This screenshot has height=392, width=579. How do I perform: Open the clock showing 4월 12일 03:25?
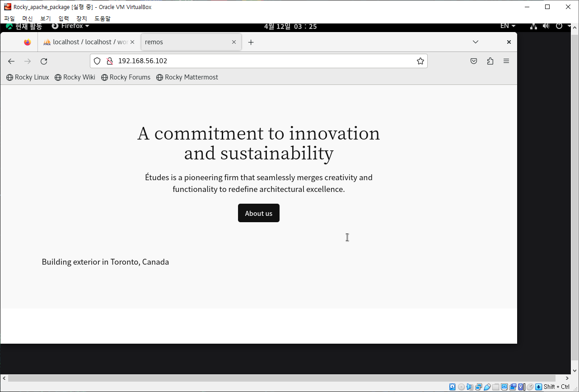pos(290,26)
